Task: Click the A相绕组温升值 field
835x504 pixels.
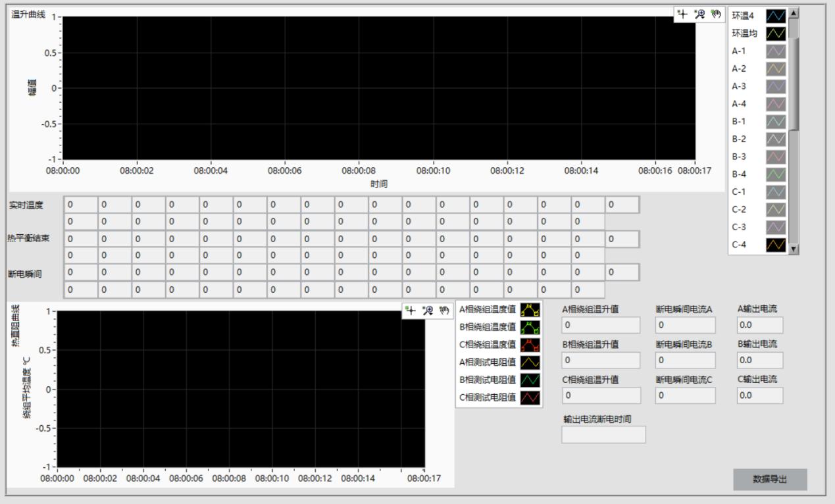Action: [x=600, y=325]
